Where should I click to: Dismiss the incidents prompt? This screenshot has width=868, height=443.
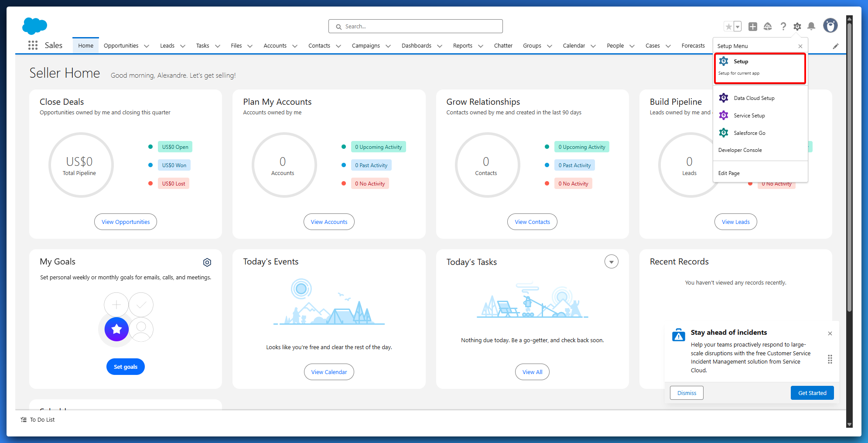coord(687,393)
